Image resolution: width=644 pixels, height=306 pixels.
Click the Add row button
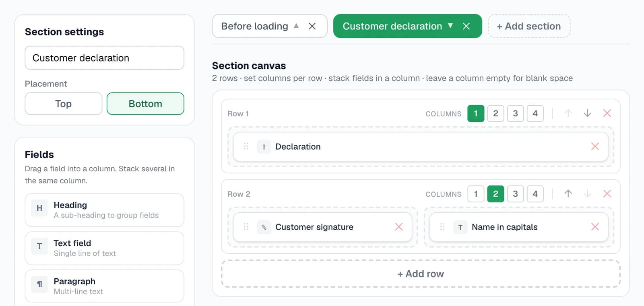421,274
